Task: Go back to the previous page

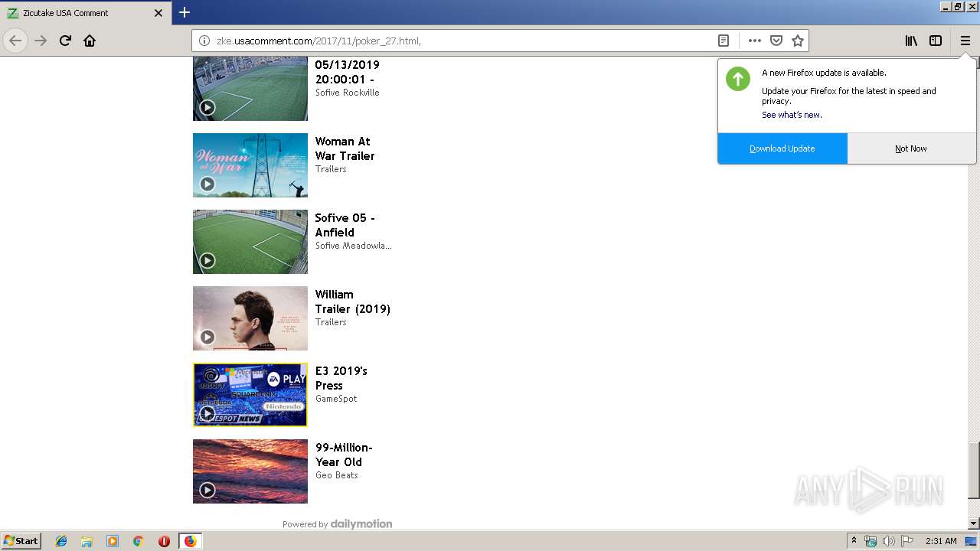Action: pos(15,41)
